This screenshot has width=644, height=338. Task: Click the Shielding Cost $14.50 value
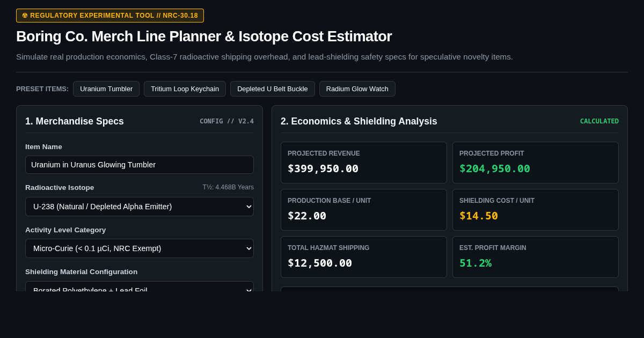pyautogui.click(x=479, y=216)
